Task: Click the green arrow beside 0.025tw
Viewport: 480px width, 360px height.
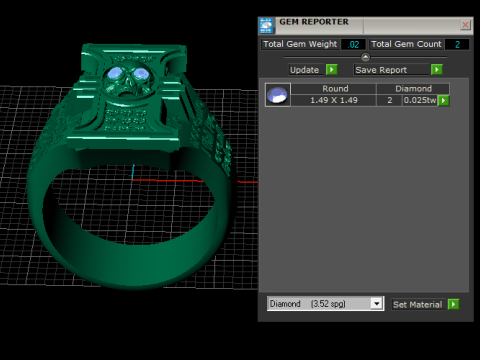Action: click(x=443, y=100)
